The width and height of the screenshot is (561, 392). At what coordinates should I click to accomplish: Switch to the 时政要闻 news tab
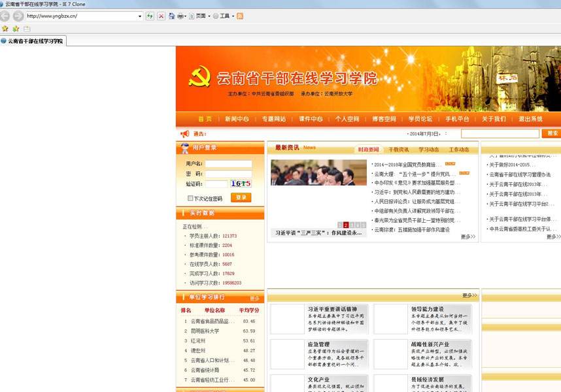click(369, 150)
